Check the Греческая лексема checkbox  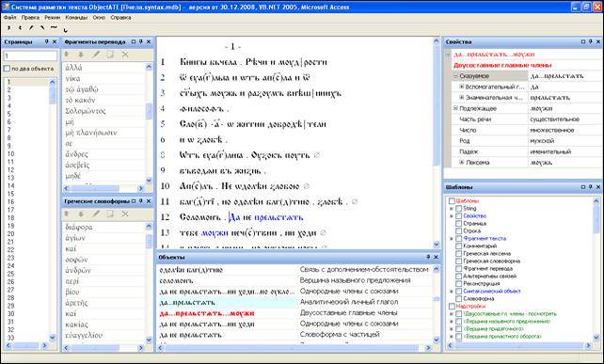coord(458,253)
